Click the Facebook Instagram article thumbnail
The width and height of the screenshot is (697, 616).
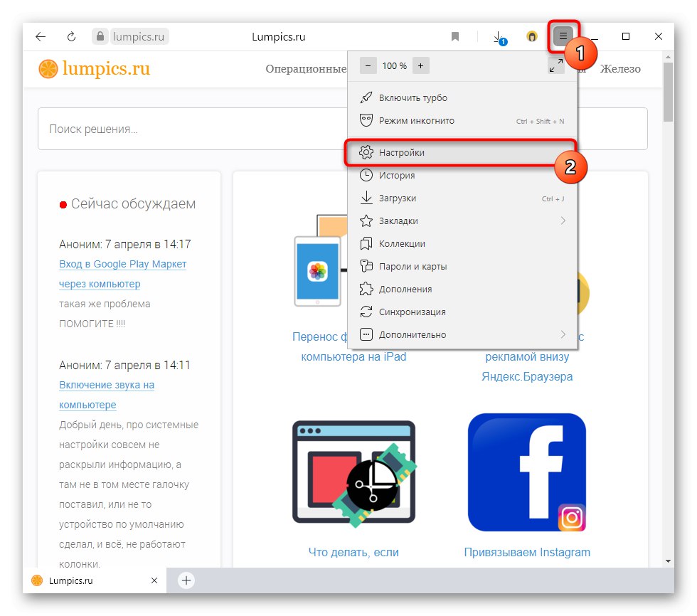pyautogui.click(x=527, y=472)
